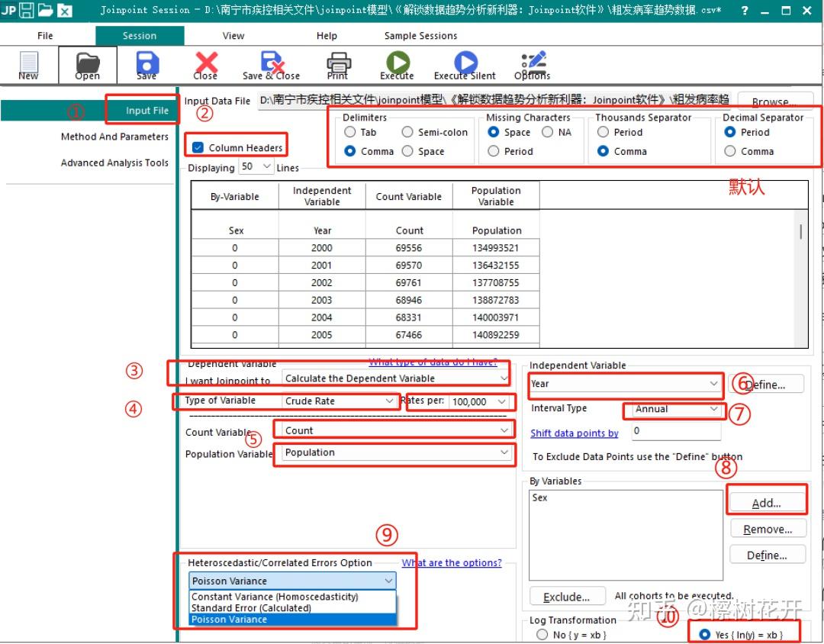824x644 pixels.
Task: Click the Shift data points value field
Action: pos(676,431)
